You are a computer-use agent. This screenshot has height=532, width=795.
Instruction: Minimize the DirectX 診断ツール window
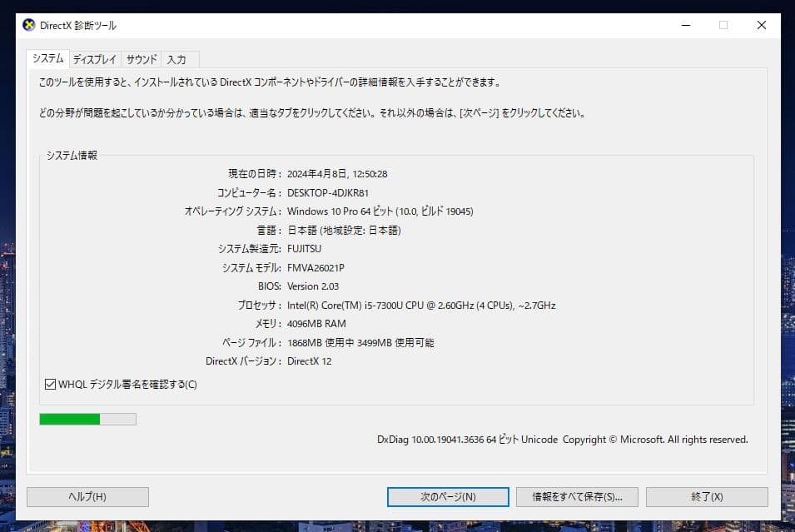point(686,25)
